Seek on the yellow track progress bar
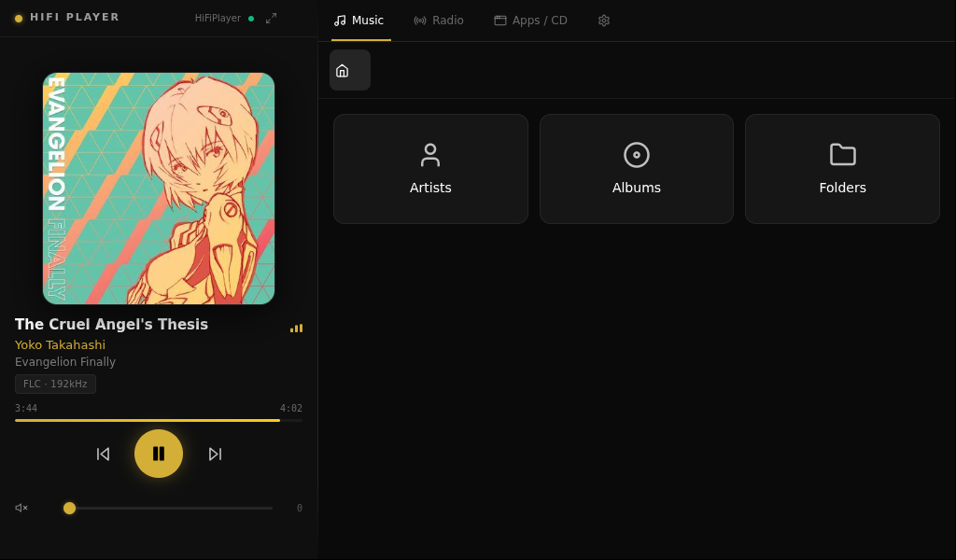 coord(159,420)
